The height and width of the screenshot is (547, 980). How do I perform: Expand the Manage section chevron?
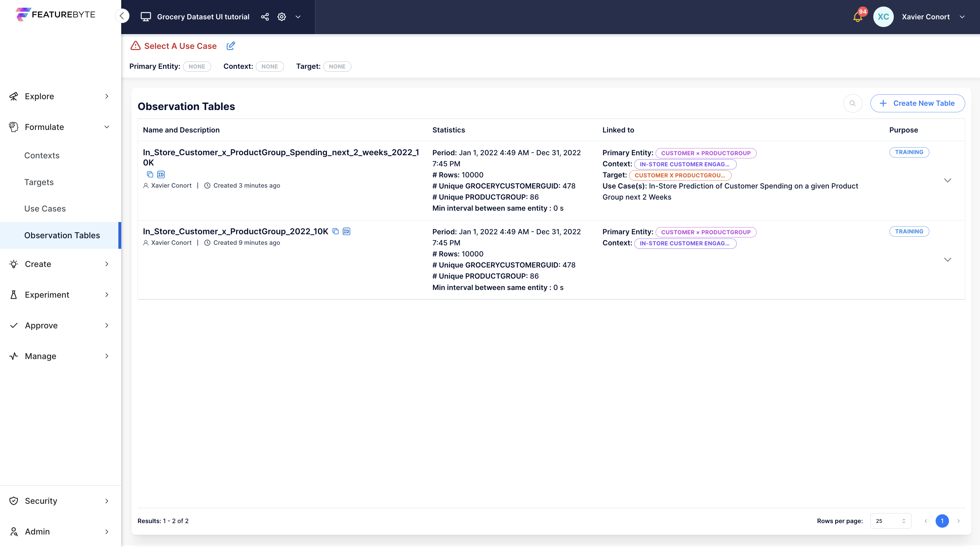click(x=107, y=356)
